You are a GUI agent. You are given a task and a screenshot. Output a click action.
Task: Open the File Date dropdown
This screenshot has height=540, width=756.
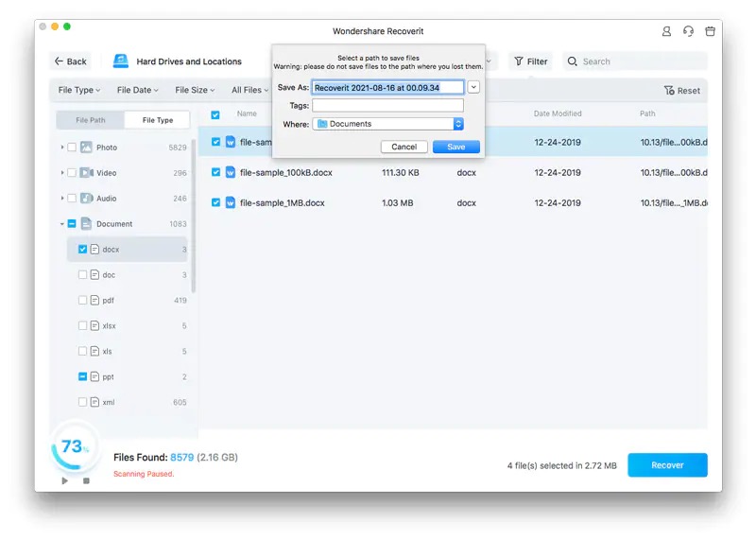coord(137,90)
